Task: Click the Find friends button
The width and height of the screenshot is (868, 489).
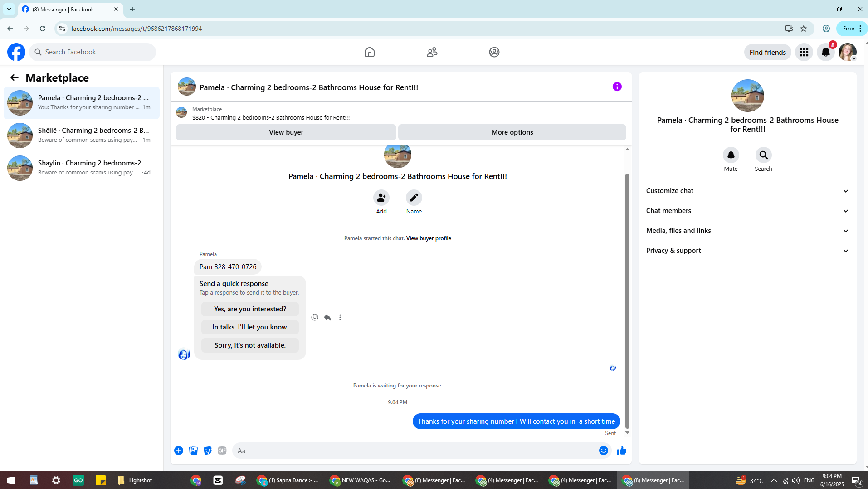Action: [x=767, y=52]
